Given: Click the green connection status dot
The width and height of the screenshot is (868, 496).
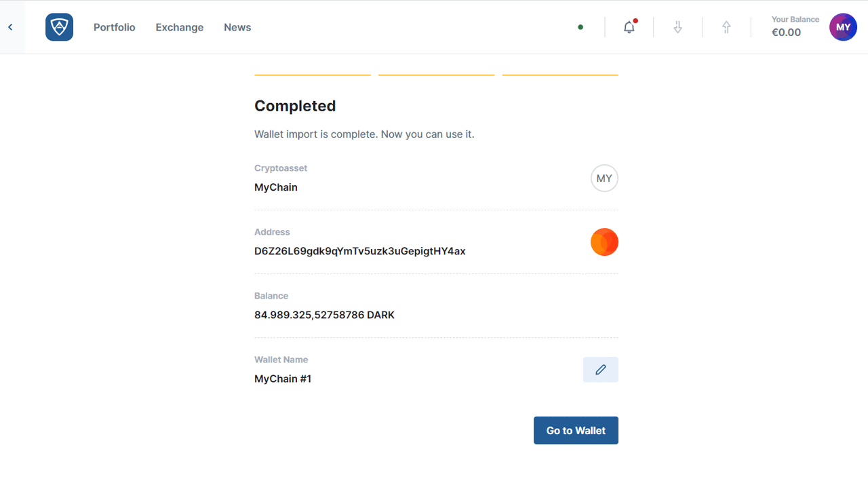Looking at the screenshot, I should coord(580,27).
